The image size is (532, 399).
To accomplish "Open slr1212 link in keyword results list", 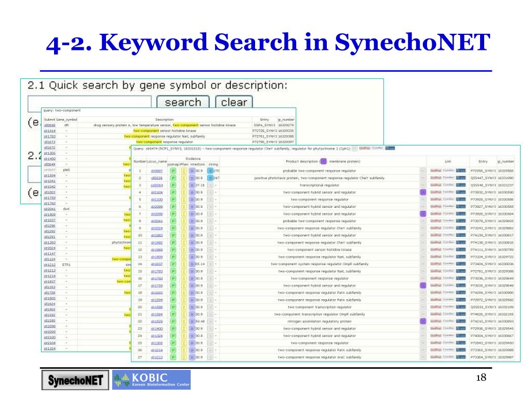I will click(49, 264).
